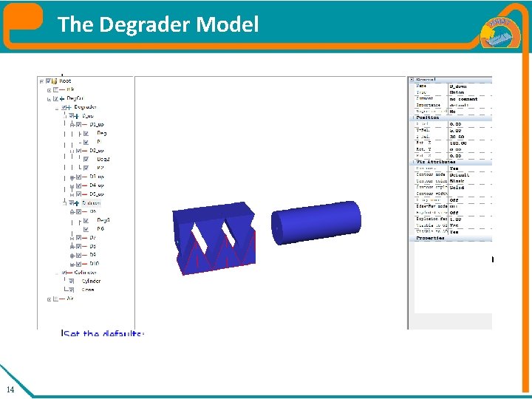Collapse the Root tree node
The width and height of the screenshot is (532, 399).
[41, 81]
